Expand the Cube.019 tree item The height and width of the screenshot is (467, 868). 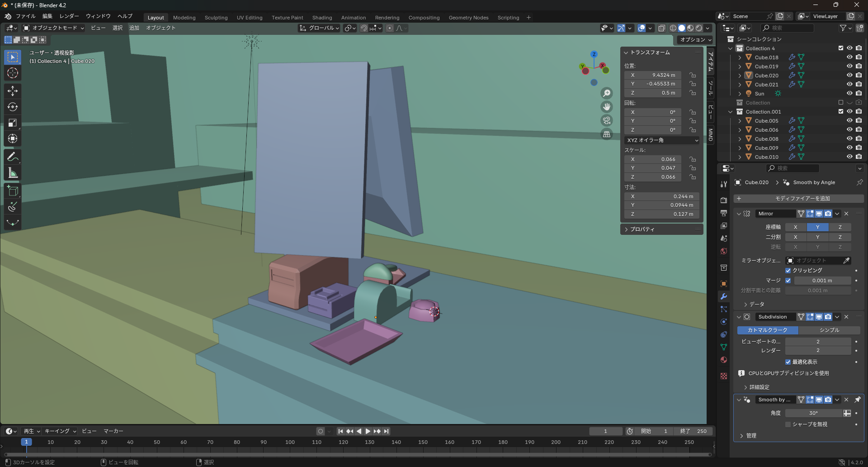coord(740,67)
